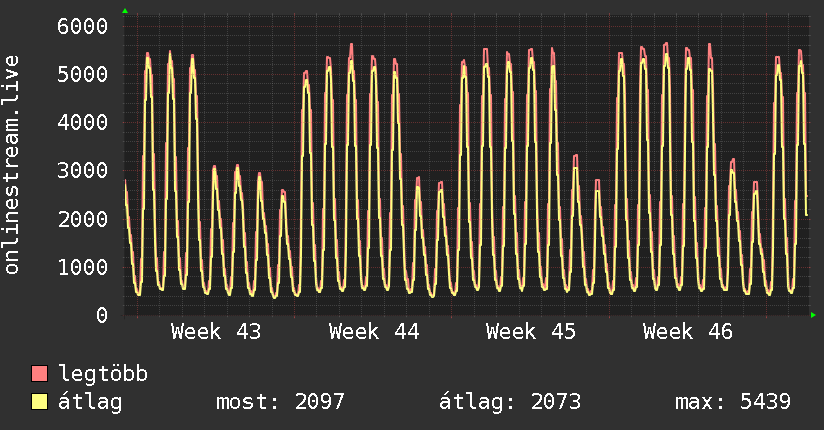Image resolution: width=824 pixels, height=430 pixels.
Task: Click the green arrow atop the y-axis
Action: click(125, 11)
